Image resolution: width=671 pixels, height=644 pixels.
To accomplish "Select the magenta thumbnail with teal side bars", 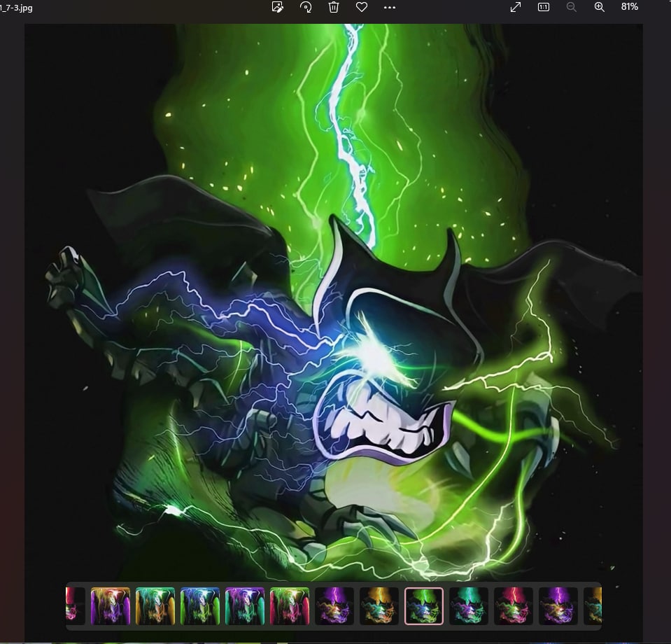I will (245, 606).
